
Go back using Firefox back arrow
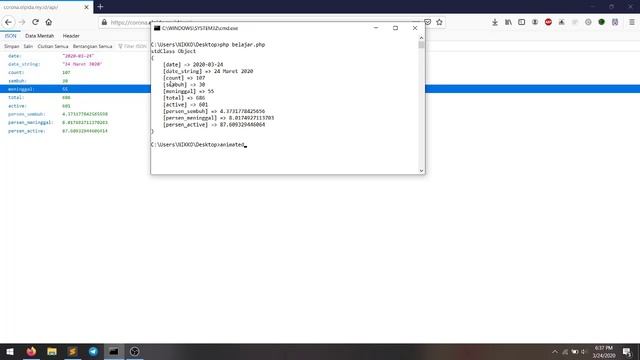(x=9, y=22)
